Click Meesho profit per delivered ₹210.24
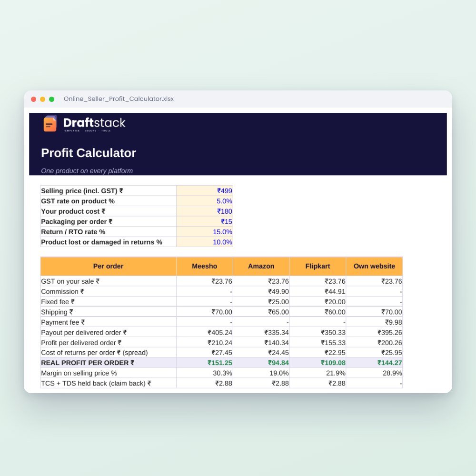The width and height of the screenshot is (476, 476). click(205, 343)
